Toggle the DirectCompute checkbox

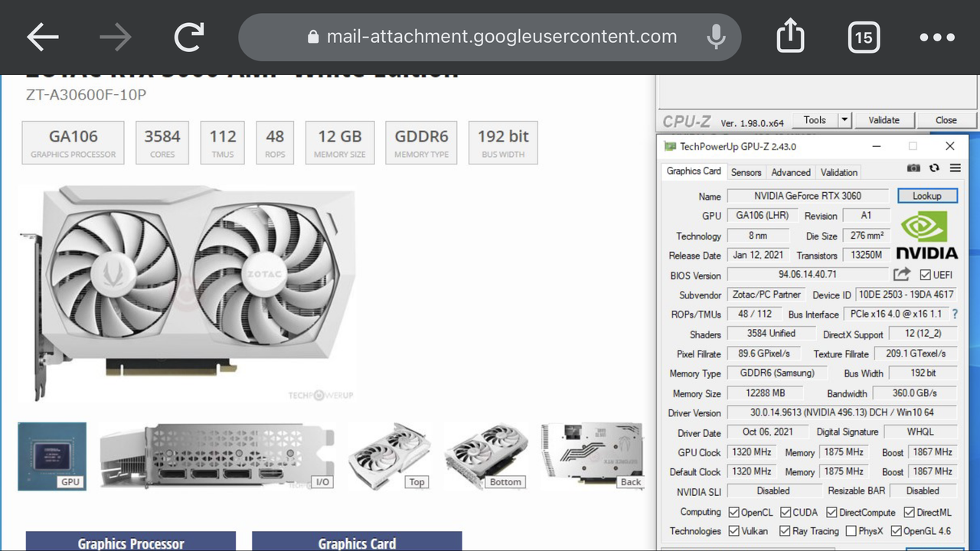pos(831,512)
